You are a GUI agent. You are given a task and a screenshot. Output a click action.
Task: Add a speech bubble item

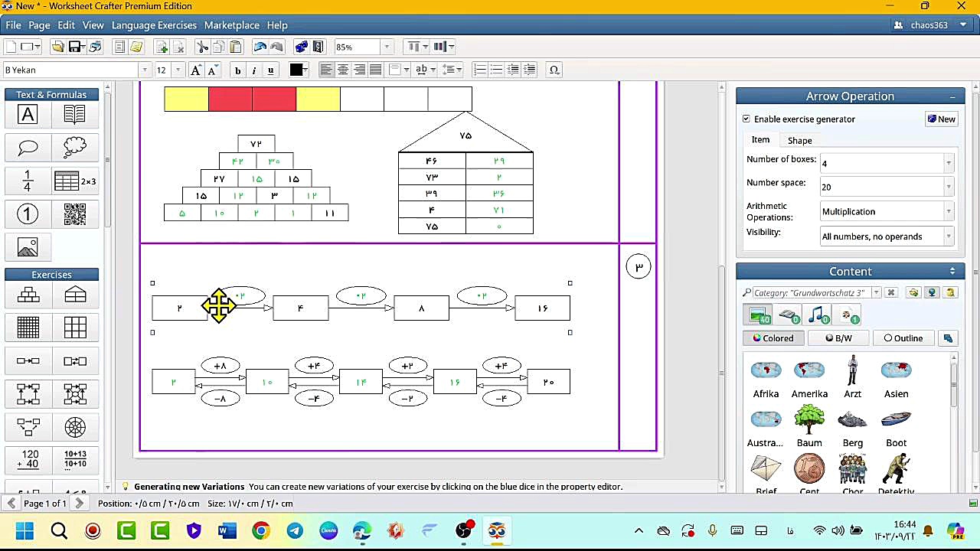pyautogui.click(x=28, y=148)
